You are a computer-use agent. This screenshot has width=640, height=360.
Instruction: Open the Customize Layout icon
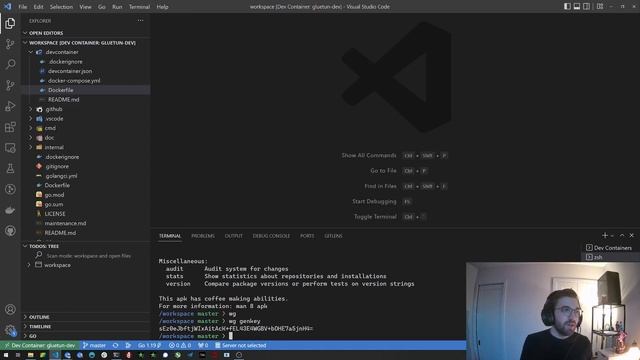(x=600, y=7)
